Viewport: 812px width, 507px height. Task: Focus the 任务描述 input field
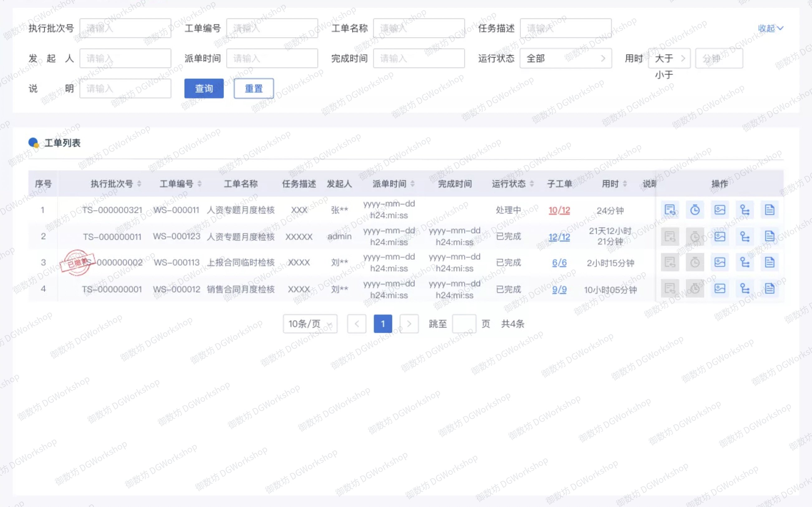pyautogui.click(x=566, y=28)
